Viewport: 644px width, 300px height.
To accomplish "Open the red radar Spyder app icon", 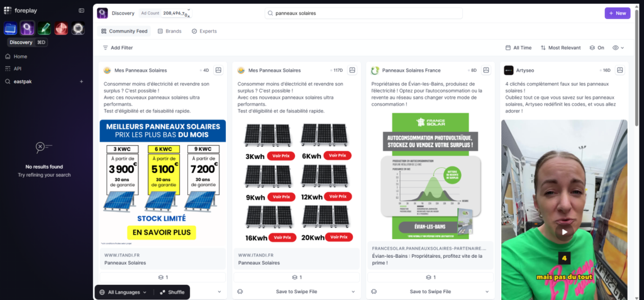I will tap(61, 28).
